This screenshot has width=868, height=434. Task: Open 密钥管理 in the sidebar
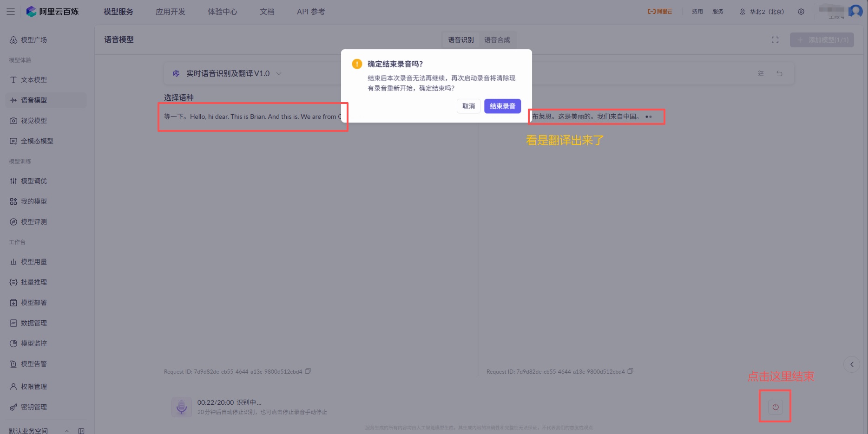click(x=33, y=407)
